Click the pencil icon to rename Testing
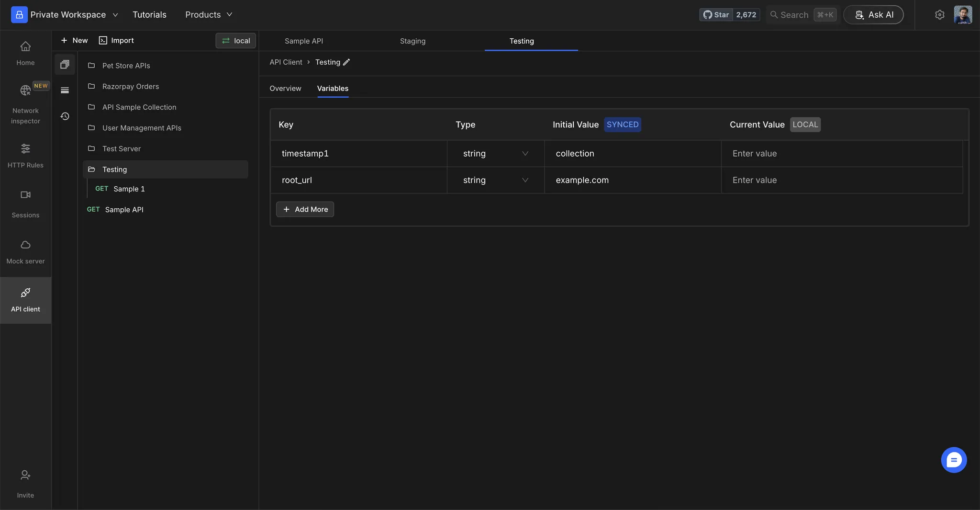This screenshot has width=980, height=510. pyautogui.click(x=346, y=62)
